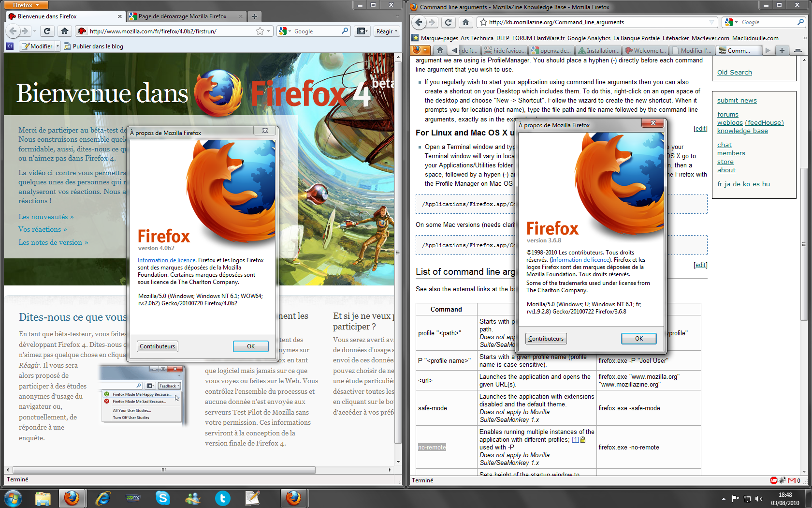Go home in the Firefox 4 window
The width and height of the screenshot is (812, 508).
pos(64,31)
